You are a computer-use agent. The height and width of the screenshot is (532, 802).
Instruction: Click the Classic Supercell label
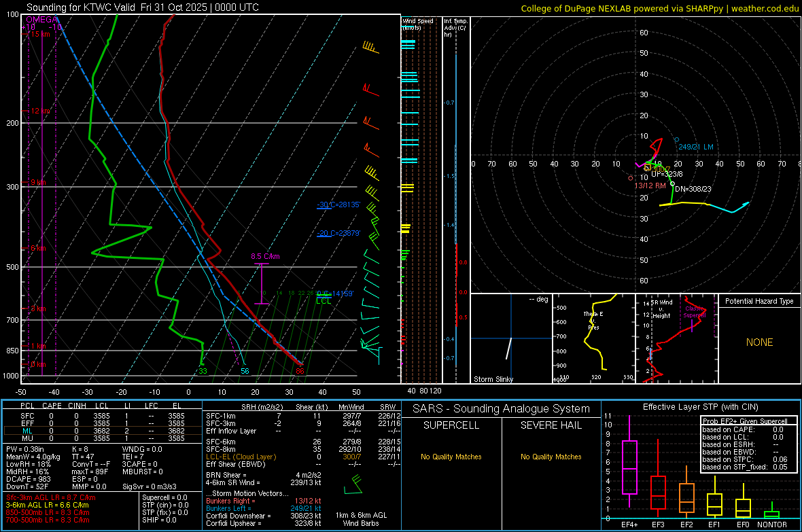(x=695, y=312)
